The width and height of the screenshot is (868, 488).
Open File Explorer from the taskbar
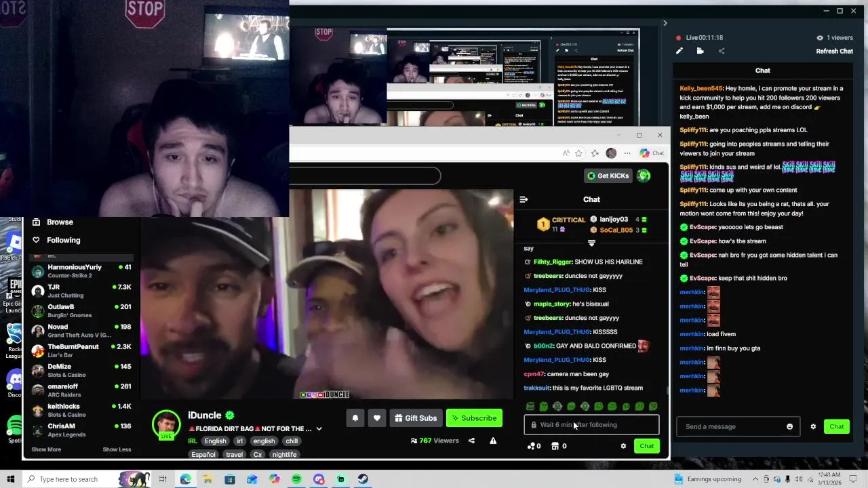point(208,479)
